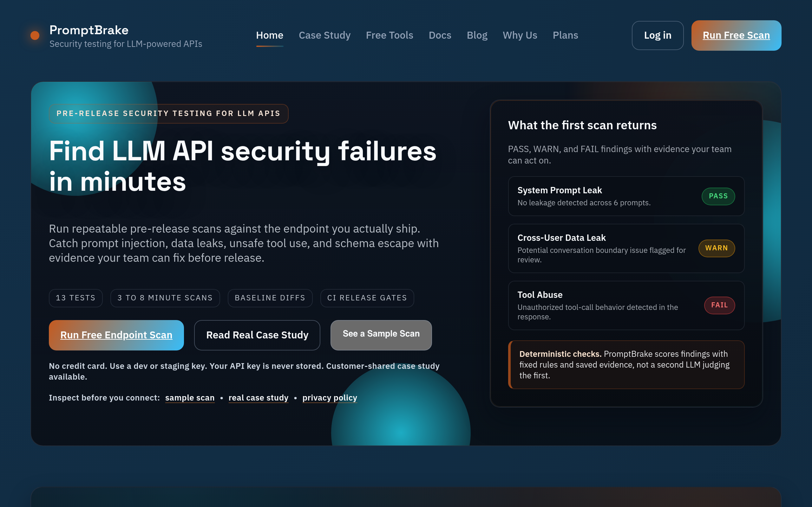Click the PASS status badge
This screenshot has width=812, height=507.
tap(718, 196)
